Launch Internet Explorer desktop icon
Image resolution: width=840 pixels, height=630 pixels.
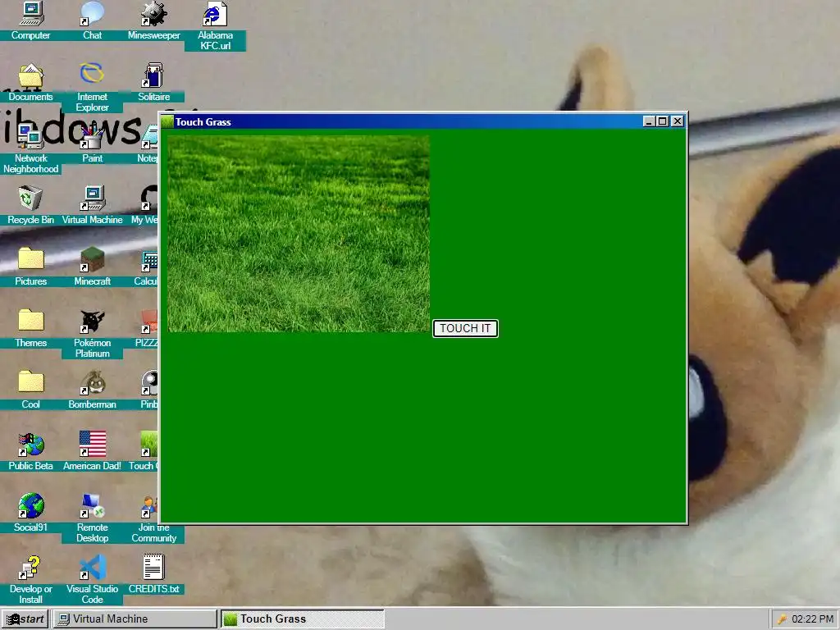pyautogui.click(x=92, y=87)
